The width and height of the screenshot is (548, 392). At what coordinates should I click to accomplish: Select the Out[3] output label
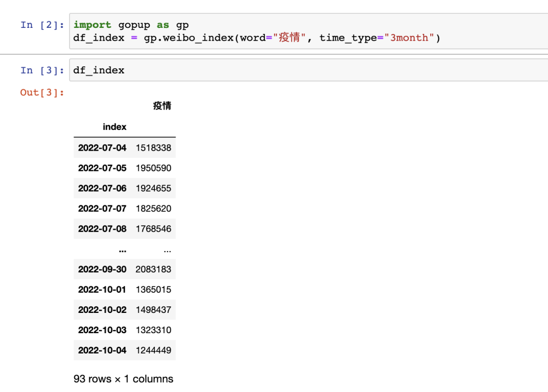pos(42,92)
